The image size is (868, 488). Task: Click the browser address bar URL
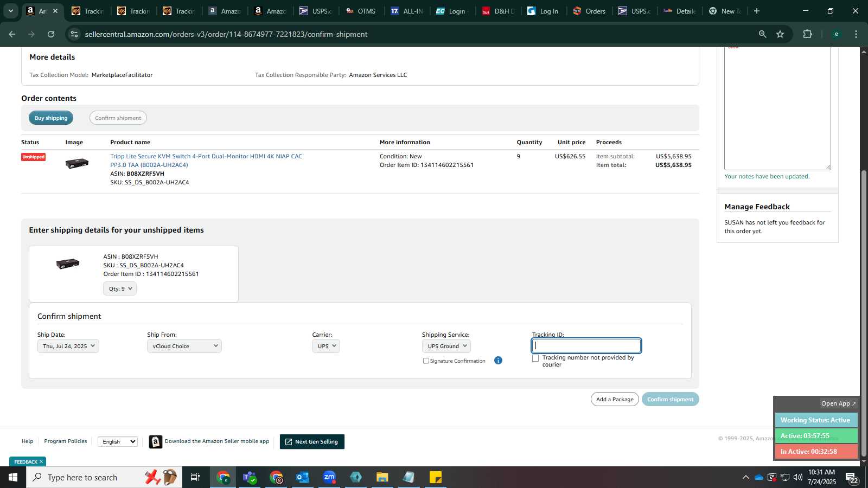[226, 34]
